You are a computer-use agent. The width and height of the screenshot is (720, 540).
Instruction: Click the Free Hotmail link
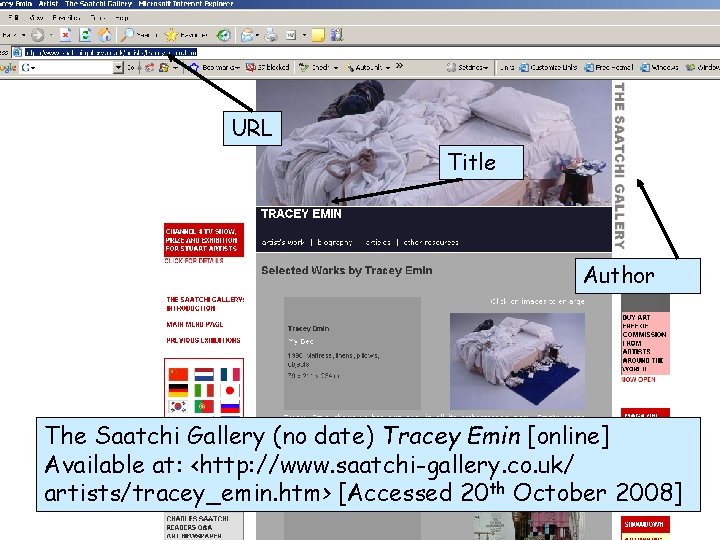(609, 68)
